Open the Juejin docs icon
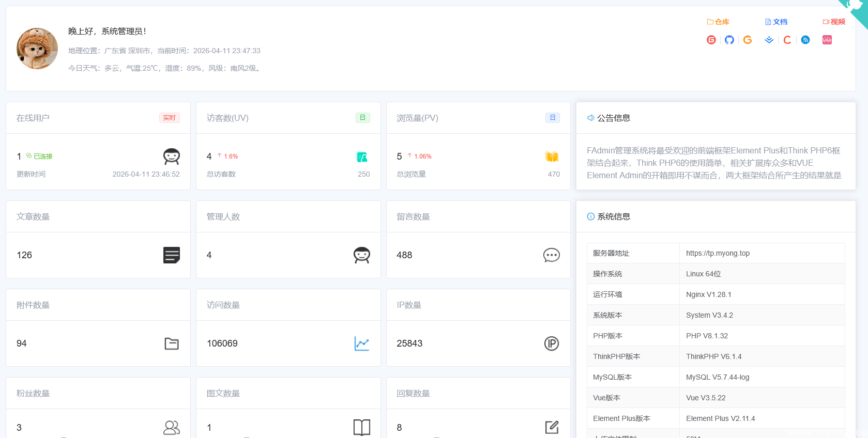 pos(769,40)
